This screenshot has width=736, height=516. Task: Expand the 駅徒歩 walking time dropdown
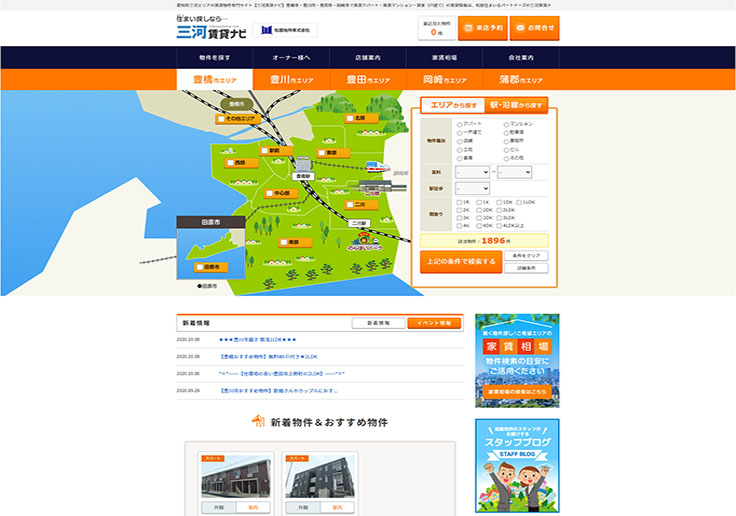point(471,188)
